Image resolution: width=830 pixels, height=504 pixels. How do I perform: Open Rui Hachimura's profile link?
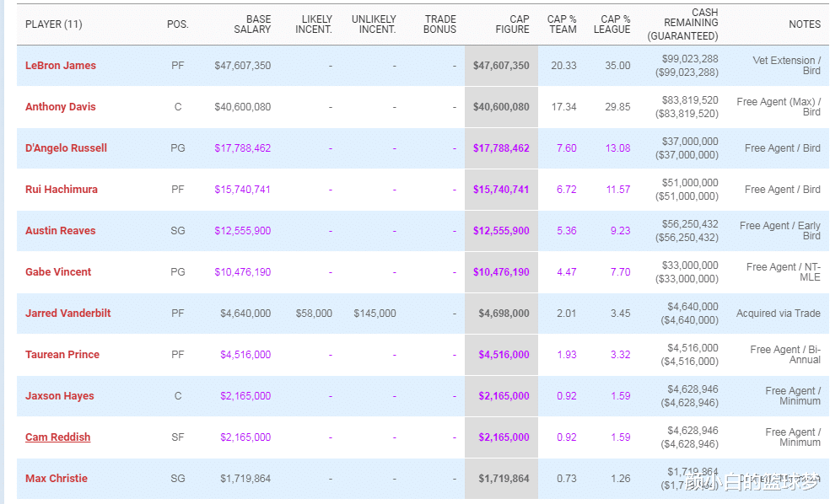click(x=62, y=190)
